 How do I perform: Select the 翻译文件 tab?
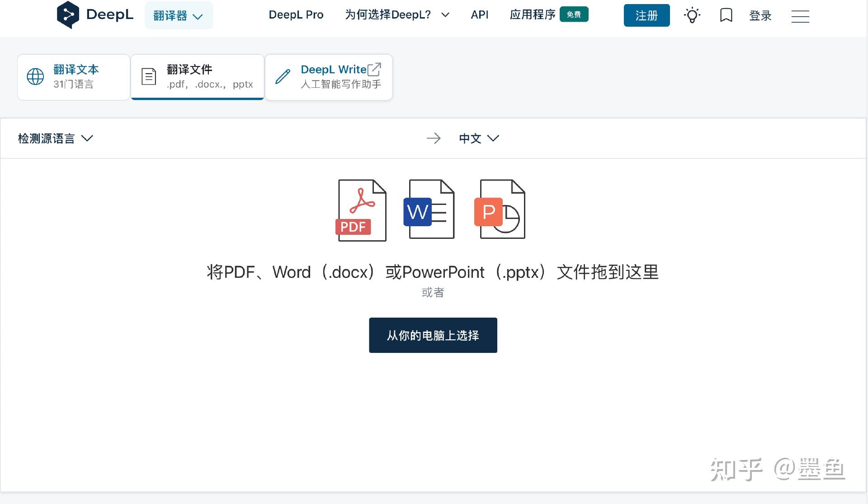point(198,77)
